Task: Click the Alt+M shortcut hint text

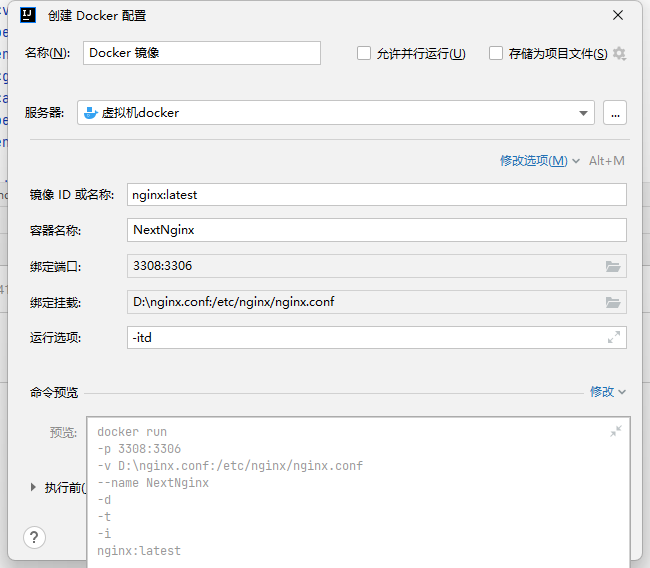Action: (607, 161)
